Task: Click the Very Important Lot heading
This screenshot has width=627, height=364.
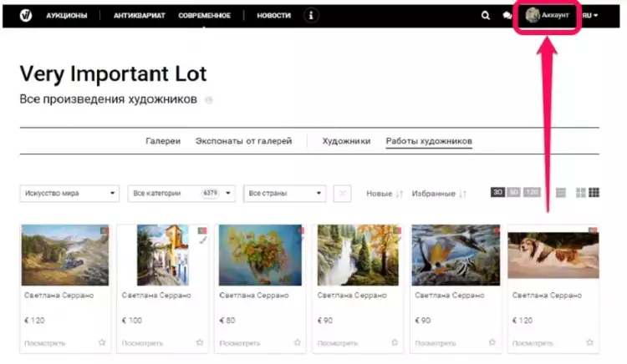Action: (x=113, y=74)
